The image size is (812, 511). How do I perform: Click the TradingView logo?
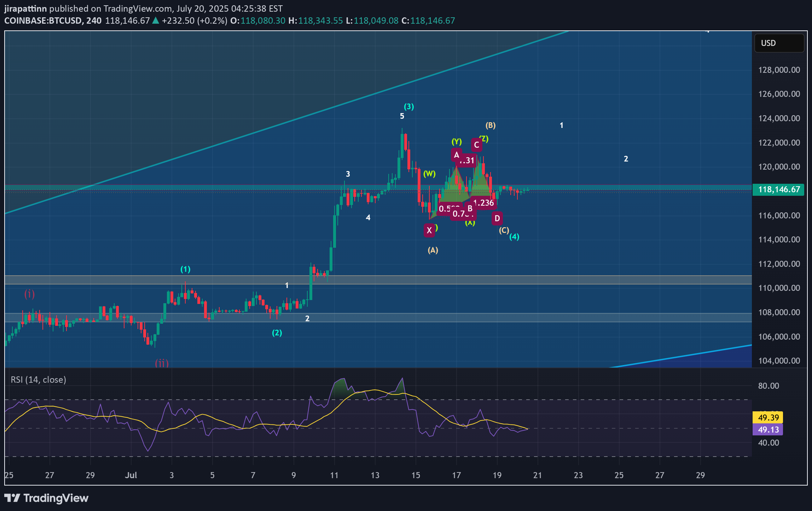point(46,498)
